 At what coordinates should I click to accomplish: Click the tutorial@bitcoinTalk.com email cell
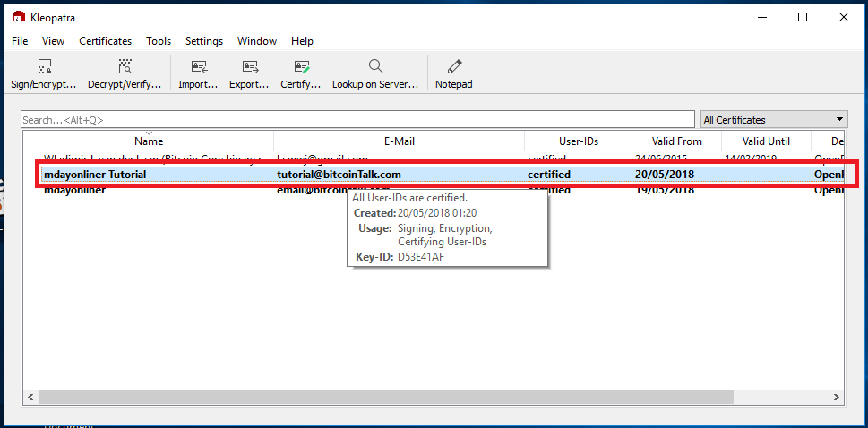pos(339,175)
